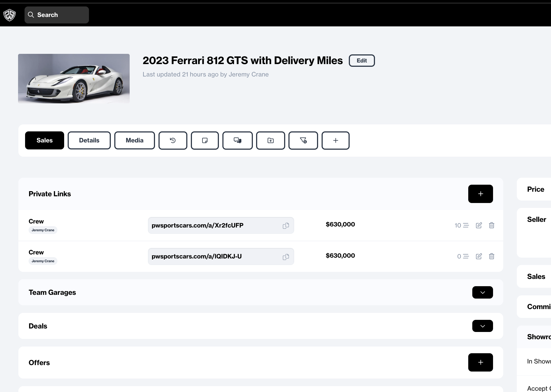The width and height of the screenshot is (551, 392).
Task: Copy the IQIDKJ-U private link
Action: click(x=285, y=256)
